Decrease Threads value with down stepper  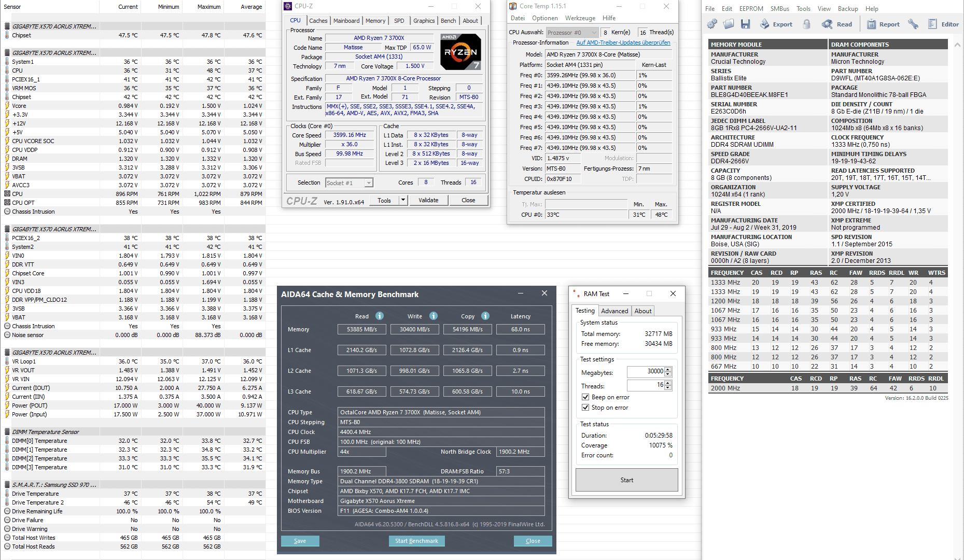pos(668,388)
